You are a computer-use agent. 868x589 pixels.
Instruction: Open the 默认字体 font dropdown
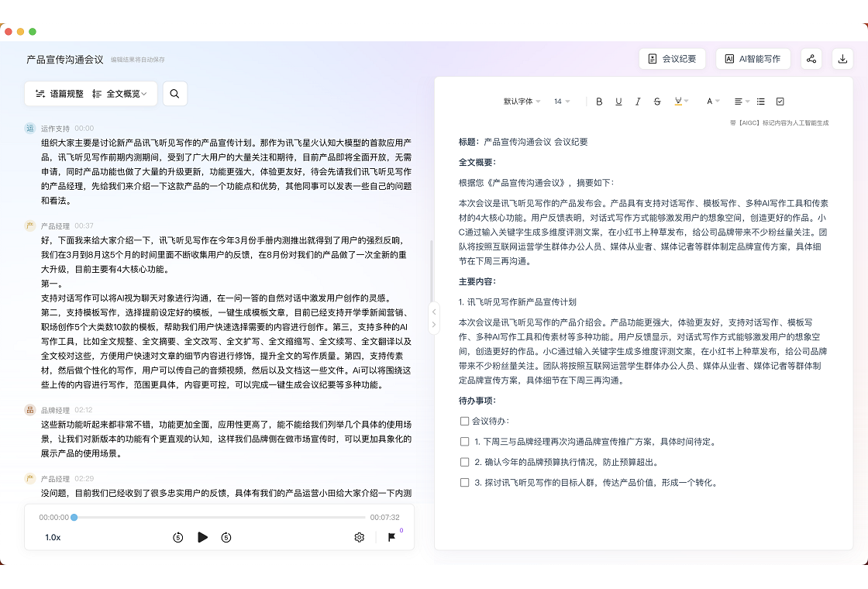tap(522, 102)
